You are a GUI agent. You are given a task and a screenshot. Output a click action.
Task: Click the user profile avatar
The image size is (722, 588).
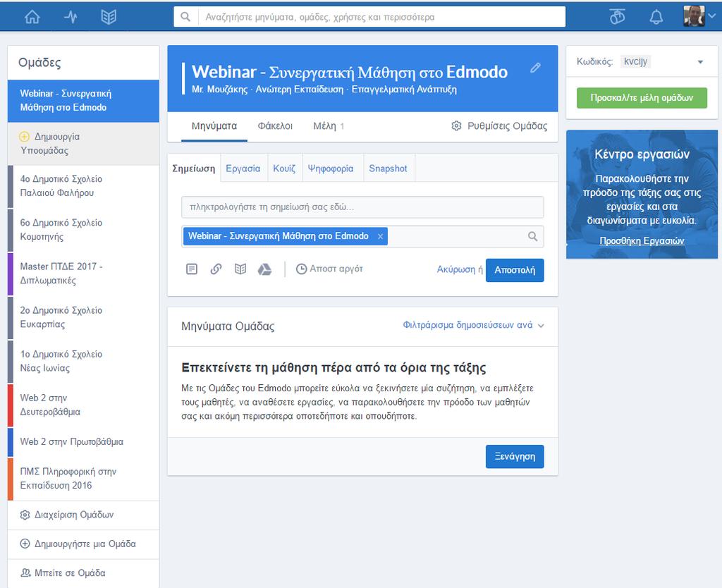[x=694, y=16]
